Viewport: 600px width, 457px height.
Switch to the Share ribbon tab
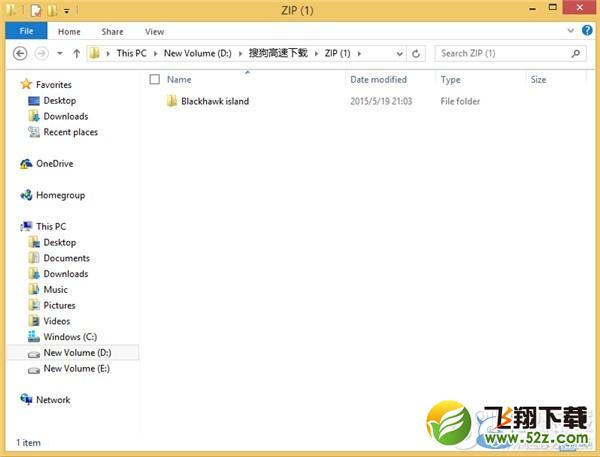tap(111, 31)
